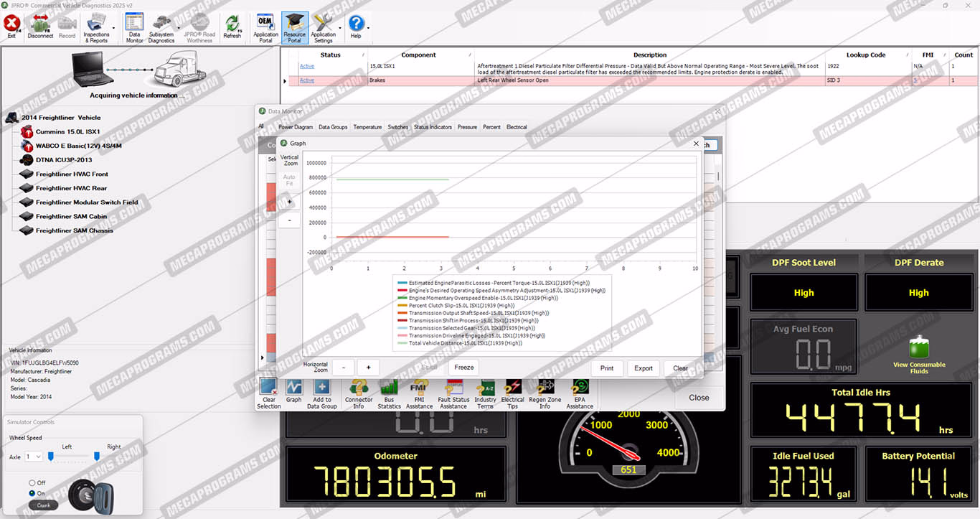Open the Help dropdown arrow
This screenshot has height=519, width=980.
[368, 29]
